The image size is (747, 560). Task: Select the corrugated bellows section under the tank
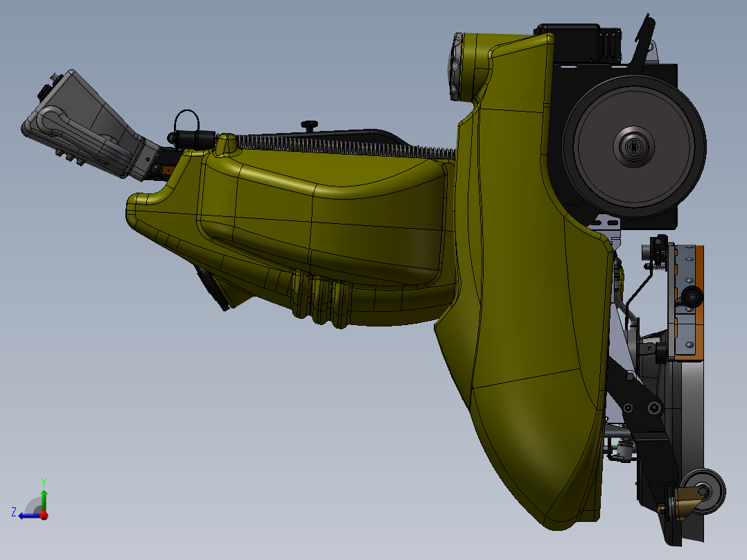coord(320,299)
